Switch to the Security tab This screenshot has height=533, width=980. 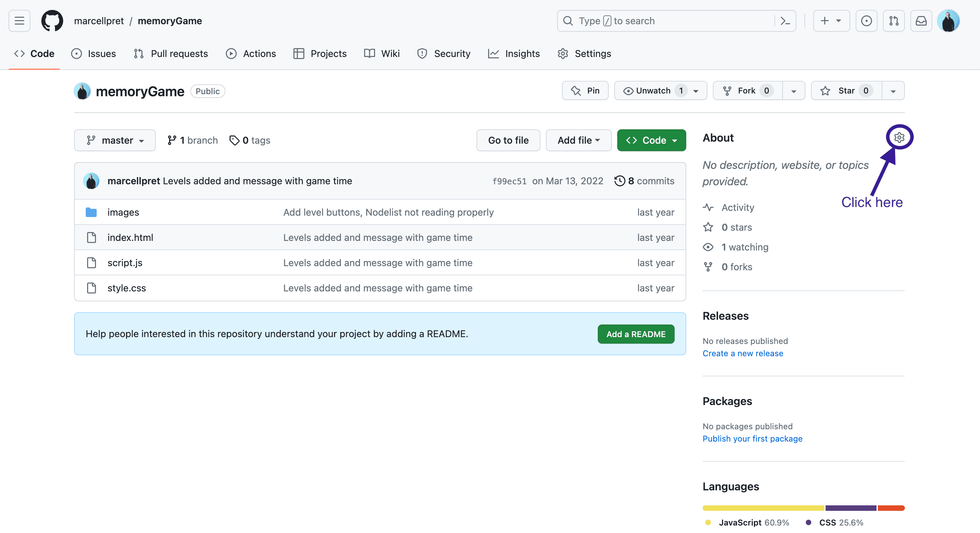tap(444, 53)
